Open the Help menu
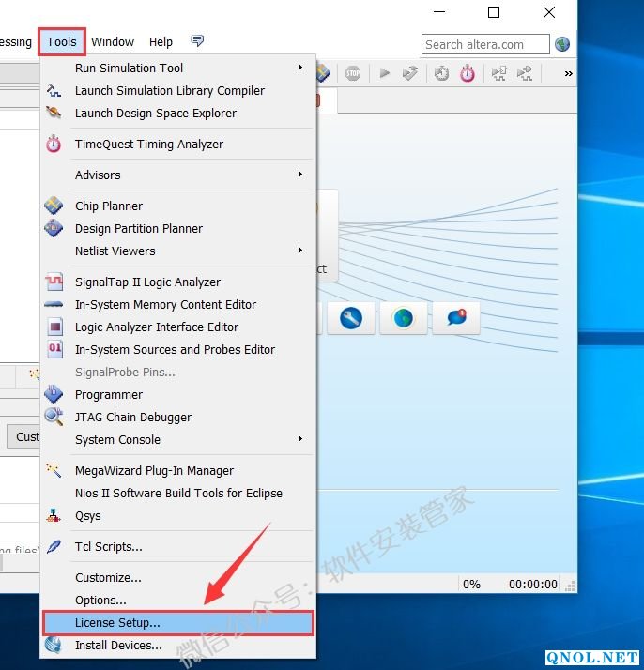Image resolution: width=644 pixels, height=670 pixels. click(x=161, y=42)
